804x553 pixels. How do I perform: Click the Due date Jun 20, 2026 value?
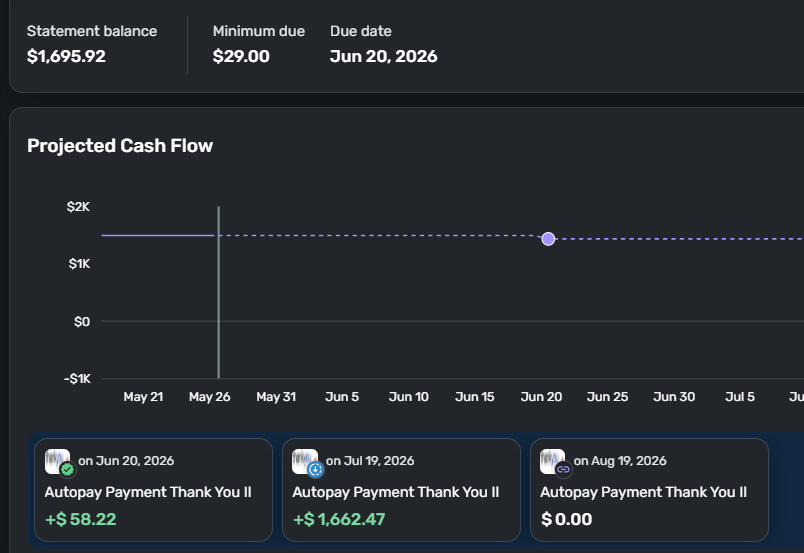384,56
